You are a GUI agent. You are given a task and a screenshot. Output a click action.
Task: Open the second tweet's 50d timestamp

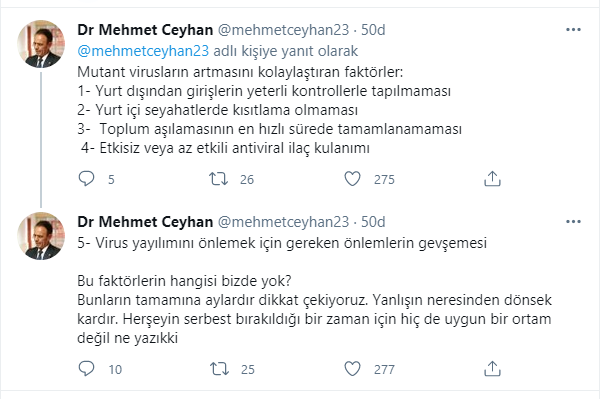[x=373, y=222]
